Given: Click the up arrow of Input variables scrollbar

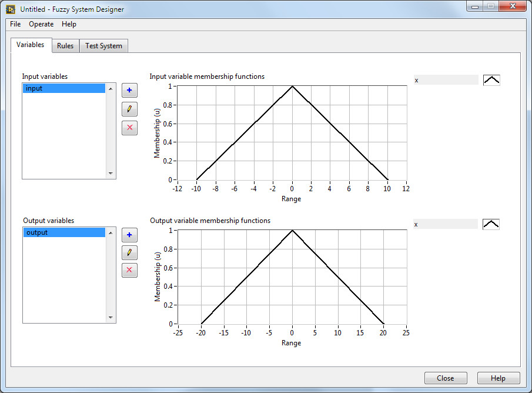Looking at the screenshot, I should (x=111, y=89).
